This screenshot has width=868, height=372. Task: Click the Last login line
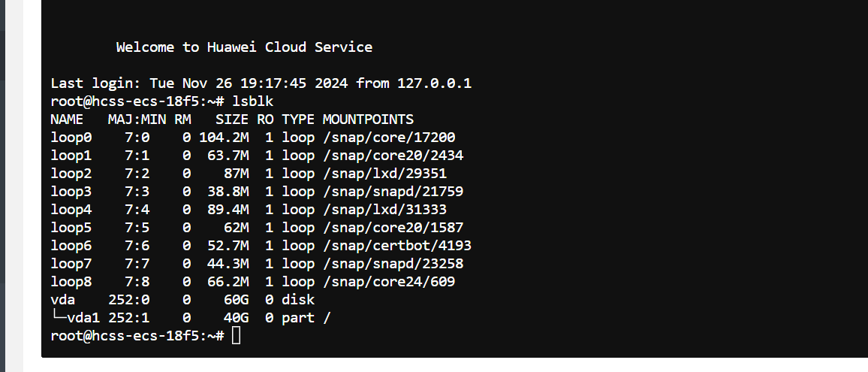261,83
